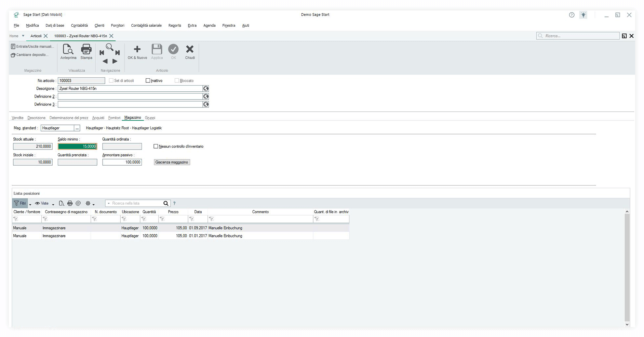Sort by the Quantità column header
644x337 pixels.
tap(149, 212)
